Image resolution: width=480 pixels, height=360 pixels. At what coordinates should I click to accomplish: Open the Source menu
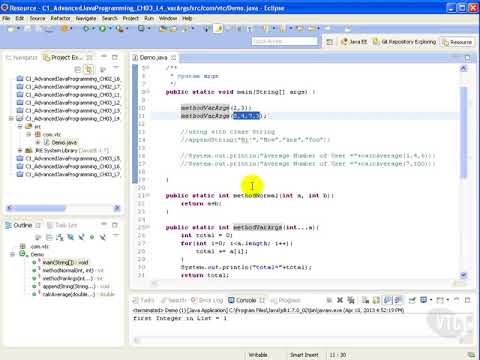[37, 18]
